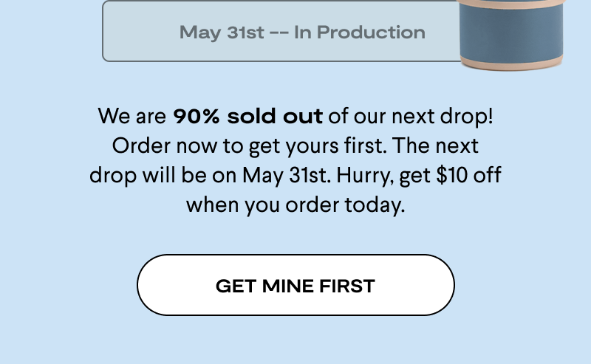
Task: Select the May 31st In Production box
Action: point(282,31)
